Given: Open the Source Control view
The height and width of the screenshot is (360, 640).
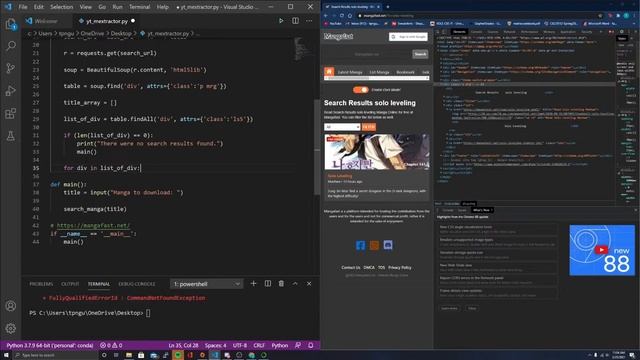Looking at the screenshot, I should (x=11, y=68).
